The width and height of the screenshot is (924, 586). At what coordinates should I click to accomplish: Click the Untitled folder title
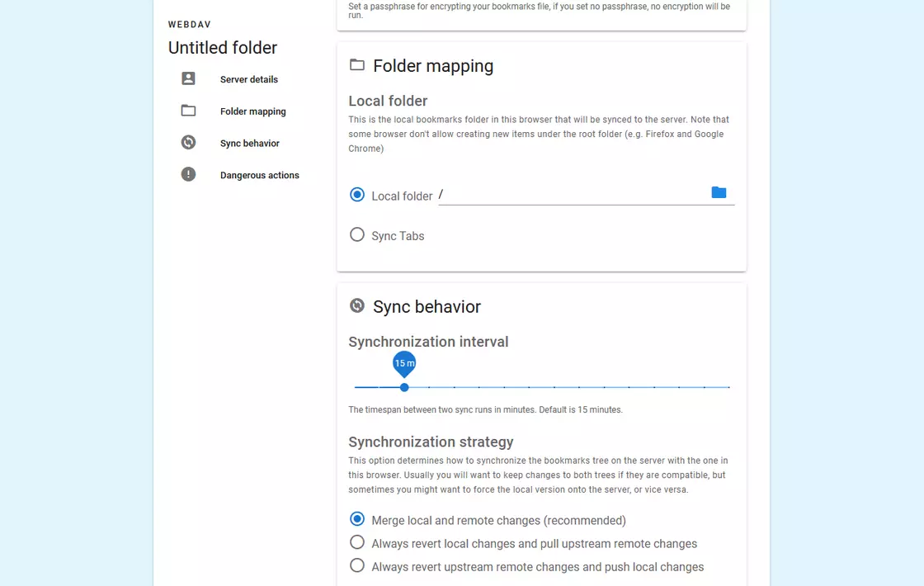(x=223, y=48)
